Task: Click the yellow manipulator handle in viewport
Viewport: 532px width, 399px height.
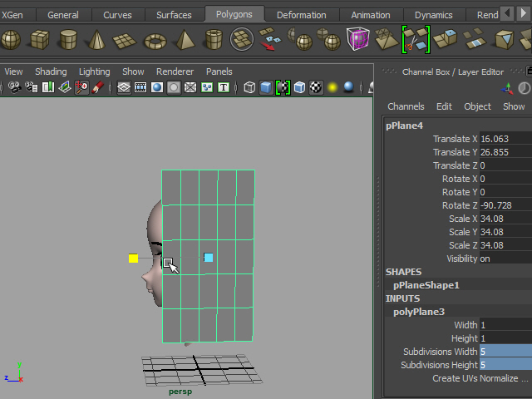Action: (133, 259)
